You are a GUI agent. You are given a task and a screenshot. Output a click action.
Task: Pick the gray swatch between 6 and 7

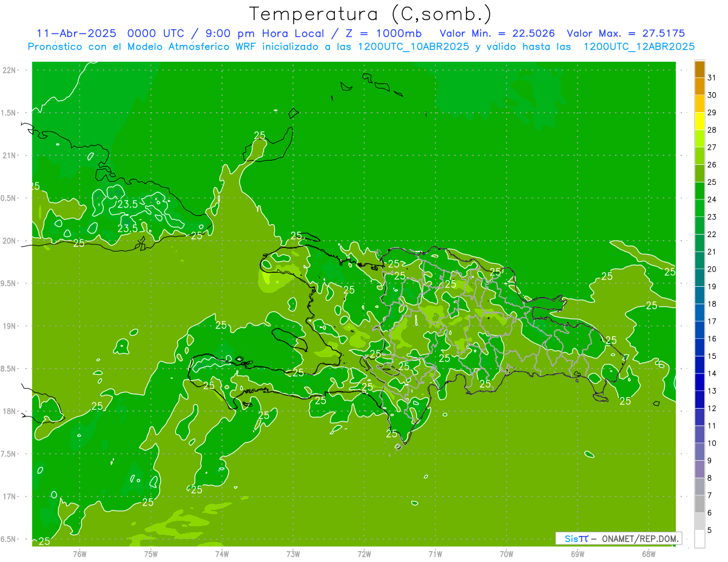point(699,504)
